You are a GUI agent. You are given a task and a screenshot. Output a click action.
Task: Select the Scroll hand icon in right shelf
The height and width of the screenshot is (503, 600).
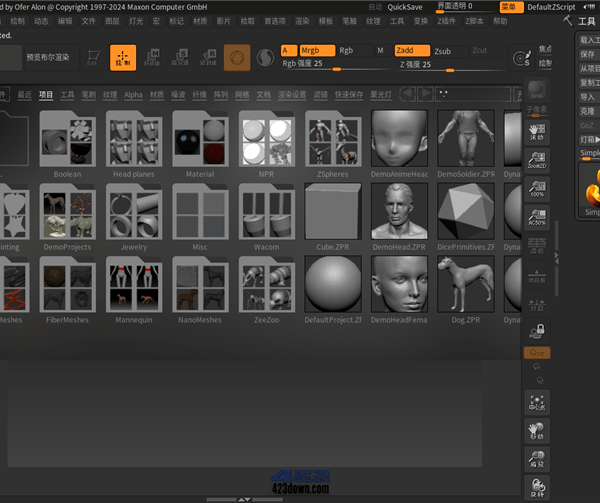(537, 130)
